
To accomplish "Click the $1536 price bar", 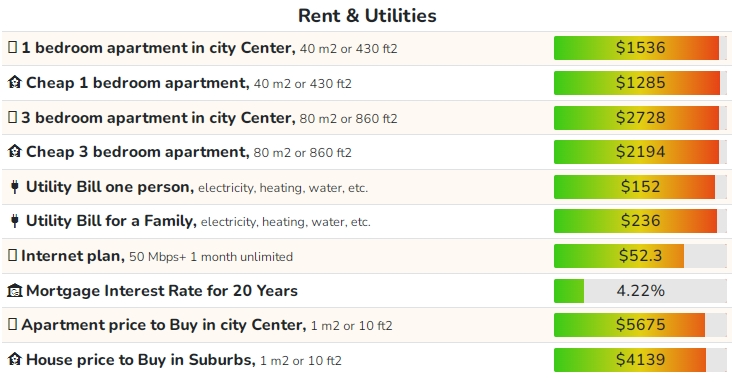I will pyautogui.click(x=640, y=48).
